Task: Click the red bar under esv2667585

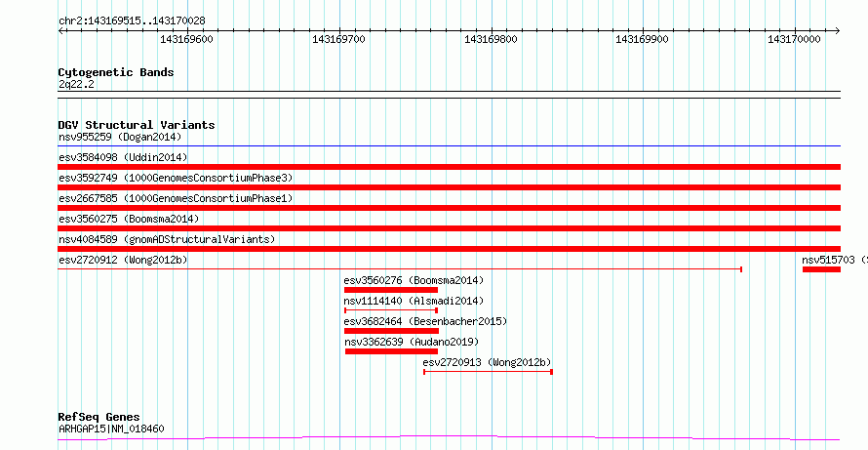Action: coord(449,208)
